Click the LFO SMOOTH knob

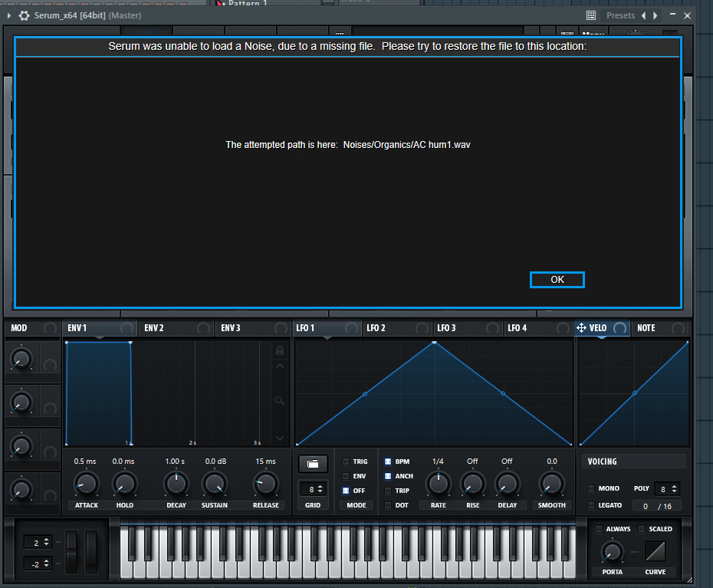[551, 484]
